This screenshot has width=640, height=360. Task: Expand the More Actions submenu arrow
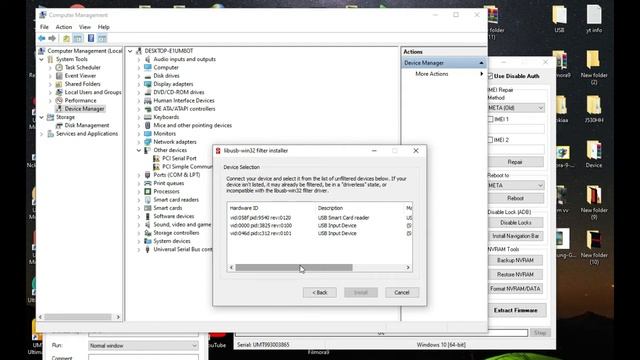482,74
